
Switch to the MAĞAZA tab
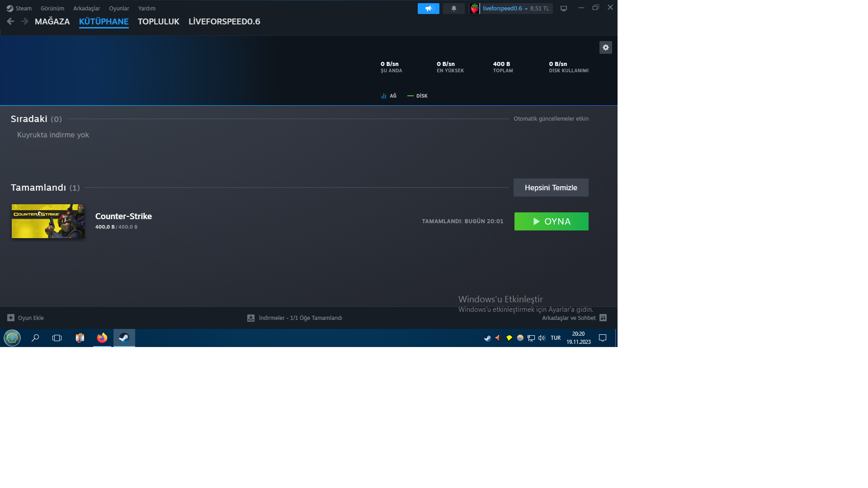click(x=52, y=21)
